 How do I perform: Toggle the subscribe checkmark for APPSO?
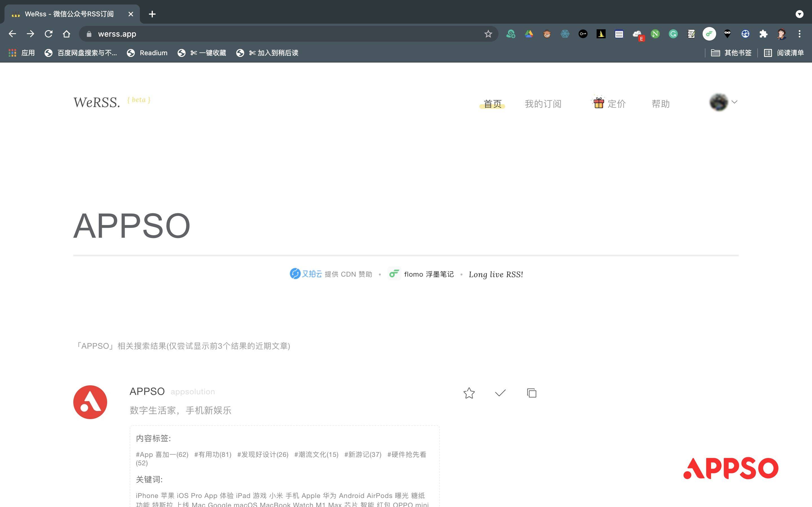coord(500,393)
